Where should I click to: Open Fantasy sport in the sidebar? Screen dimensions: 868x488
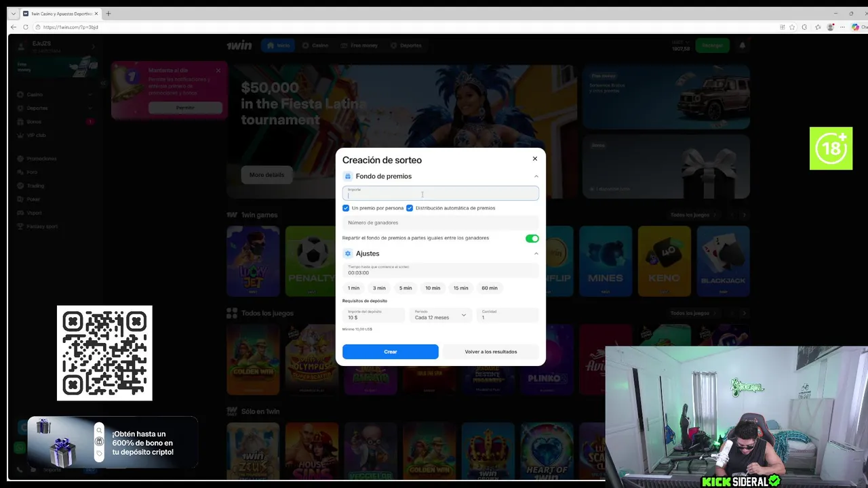tap(55, 226)
